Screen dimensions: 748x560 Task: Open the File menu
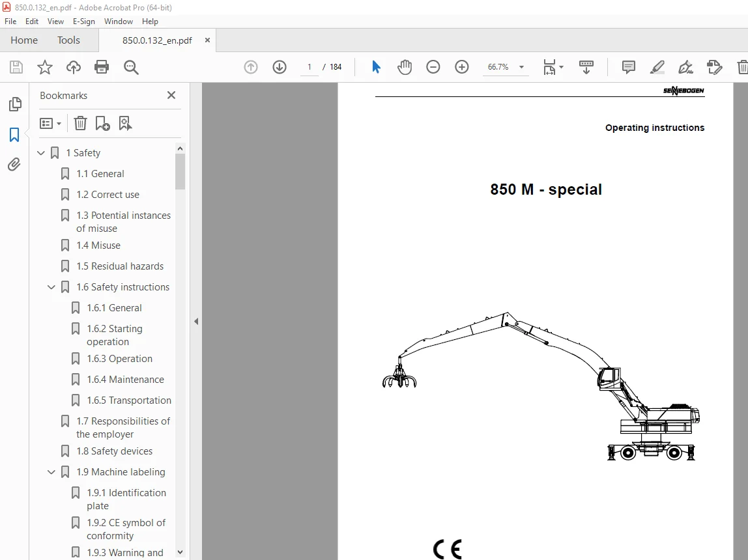[x=10, y=21]
